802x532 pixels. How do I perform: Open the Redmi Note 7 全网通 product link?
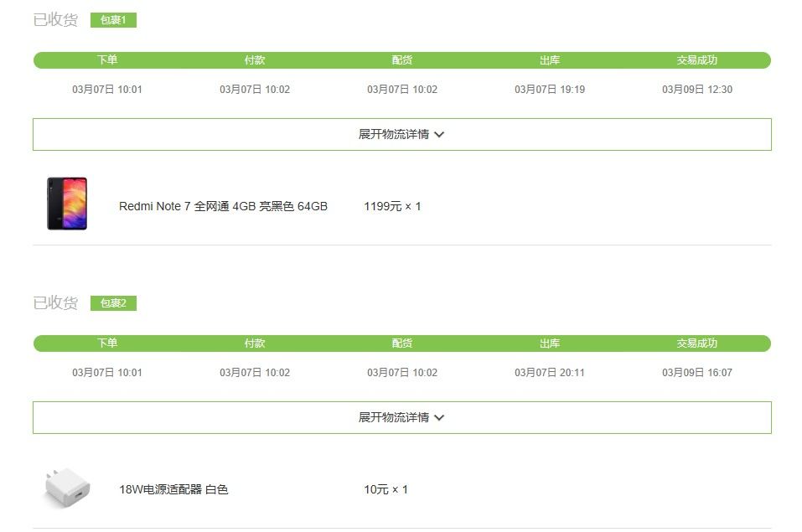click(x=223, y=206)
